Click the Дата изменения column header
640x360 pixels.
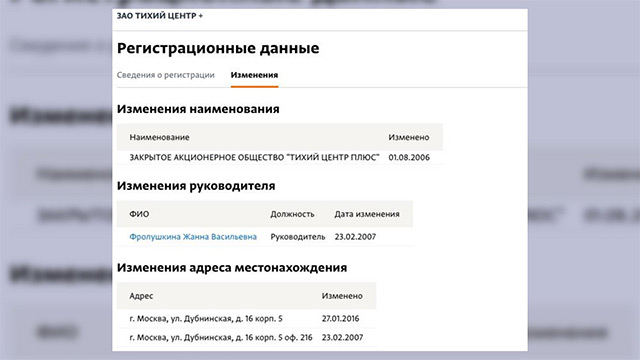point(367,214)
